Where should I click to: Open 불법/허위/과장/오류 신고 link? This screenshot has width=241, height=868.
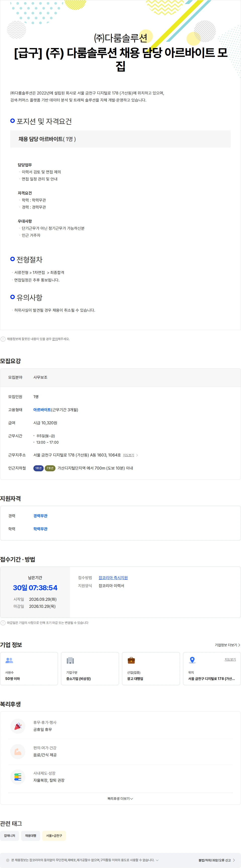click(x=217, y=860)
